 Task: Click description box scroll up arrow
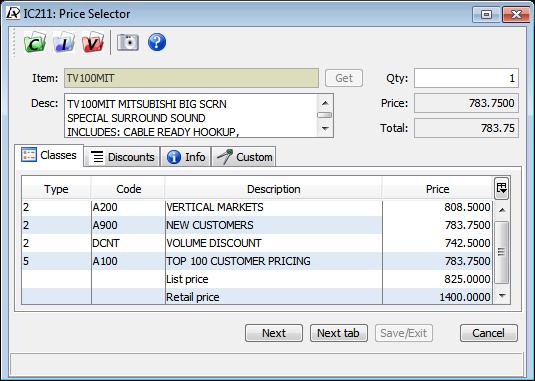pyautogui.click(x=325, y=103)
